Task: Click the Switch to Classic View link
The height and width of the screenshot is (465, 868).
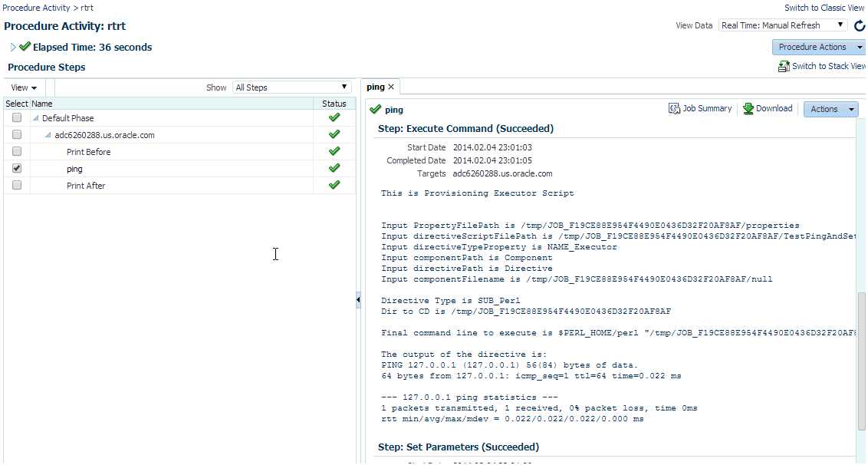Action: click(x=824, y=8)
